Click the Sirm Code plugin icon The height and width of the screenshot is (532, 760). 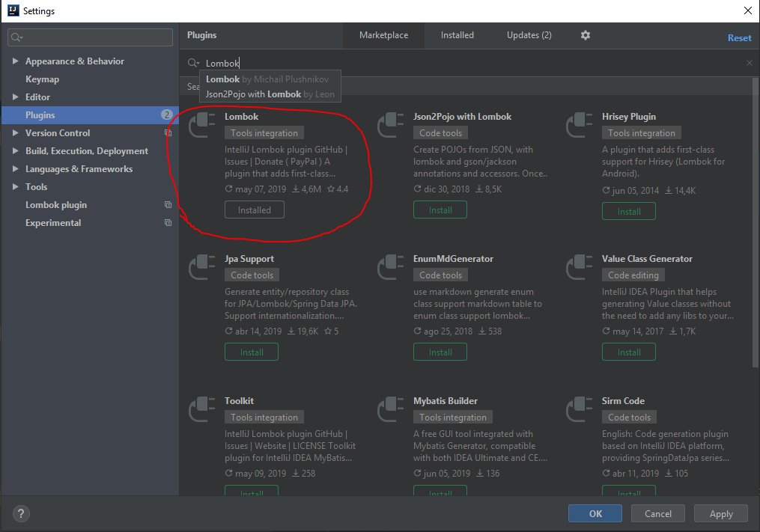[580, 409]
